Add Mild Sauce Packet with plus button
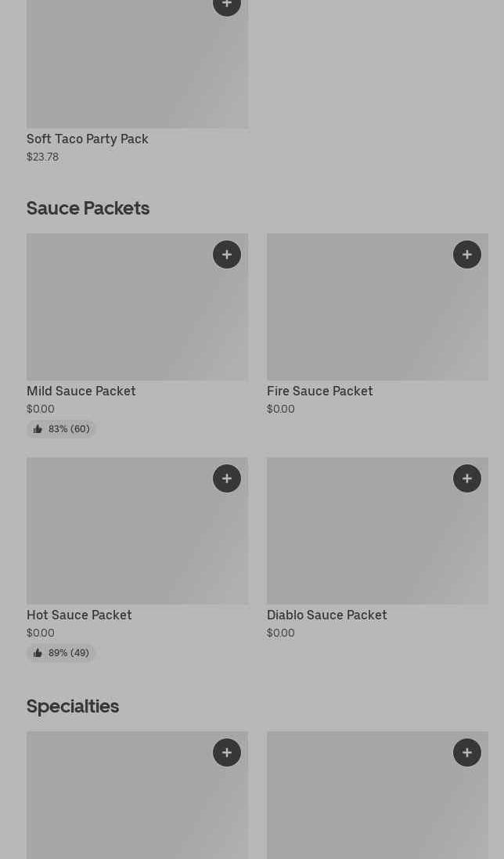Image resolution: width=504 pixels, height=859 pixels. 227,254
